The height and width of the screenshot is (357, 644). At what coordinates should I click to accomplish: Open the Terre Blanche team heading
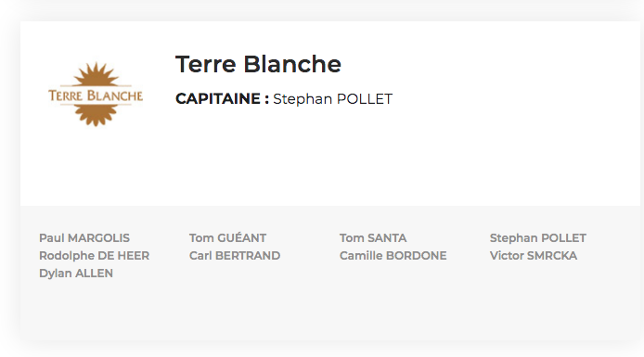tap(258, 64)
